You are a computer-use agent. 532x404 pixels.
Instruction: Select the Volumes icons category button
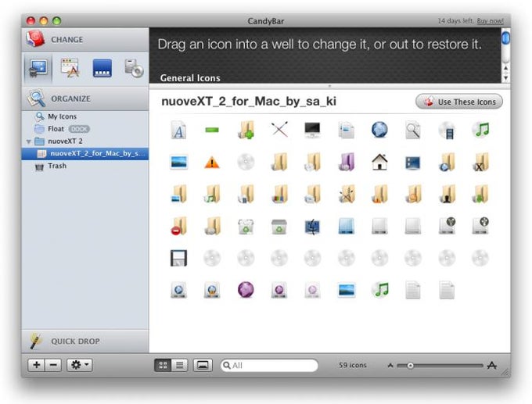click(134, 68)
